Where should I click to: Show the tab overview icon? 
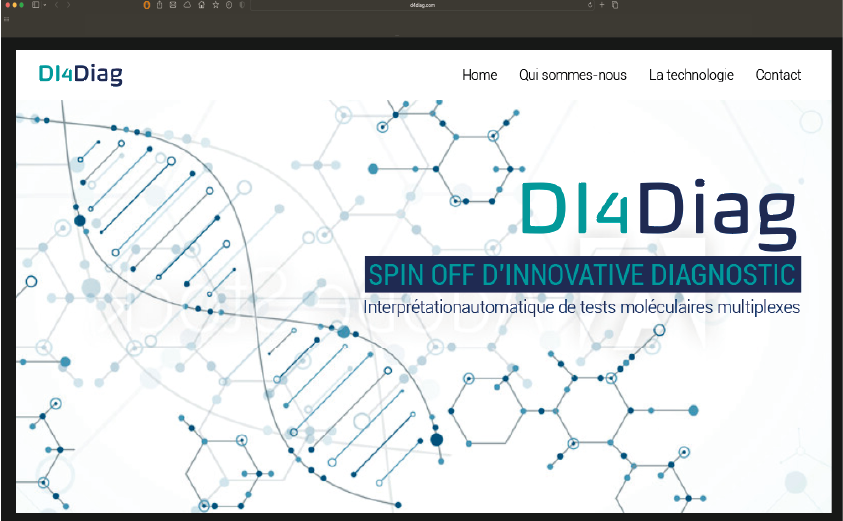[615, 5]
